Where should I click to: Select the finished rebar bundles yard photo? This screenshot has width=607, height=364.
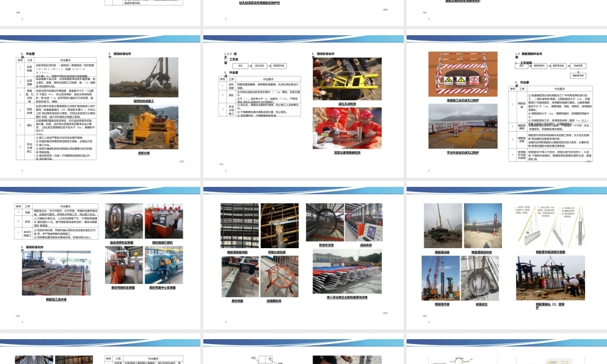347,271
